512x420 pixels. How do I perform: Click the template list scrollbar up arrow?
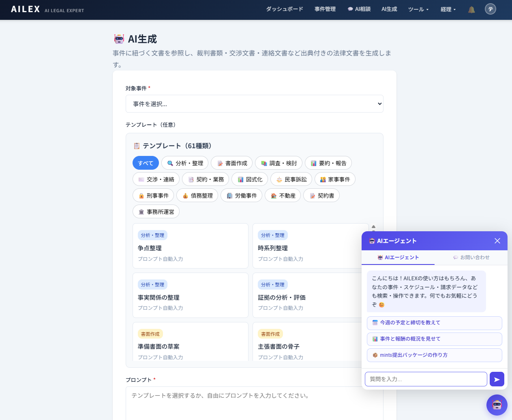click(x=373, y=226)
